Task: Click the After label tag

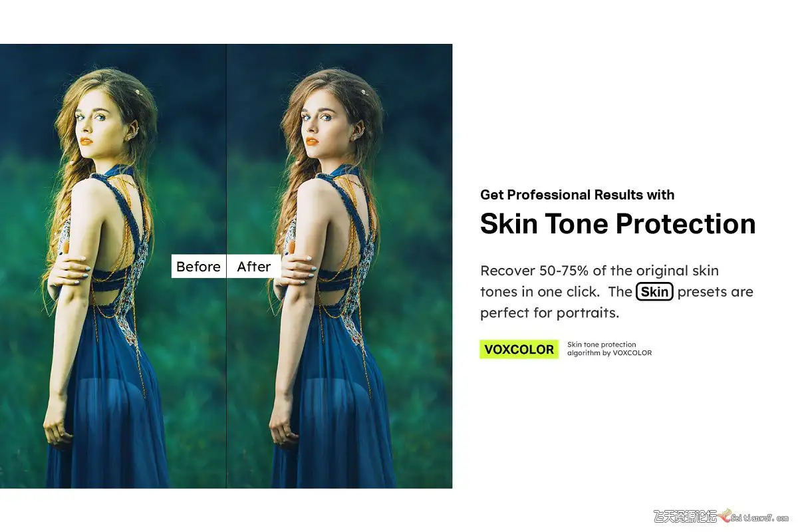Action: coord(253,267)
